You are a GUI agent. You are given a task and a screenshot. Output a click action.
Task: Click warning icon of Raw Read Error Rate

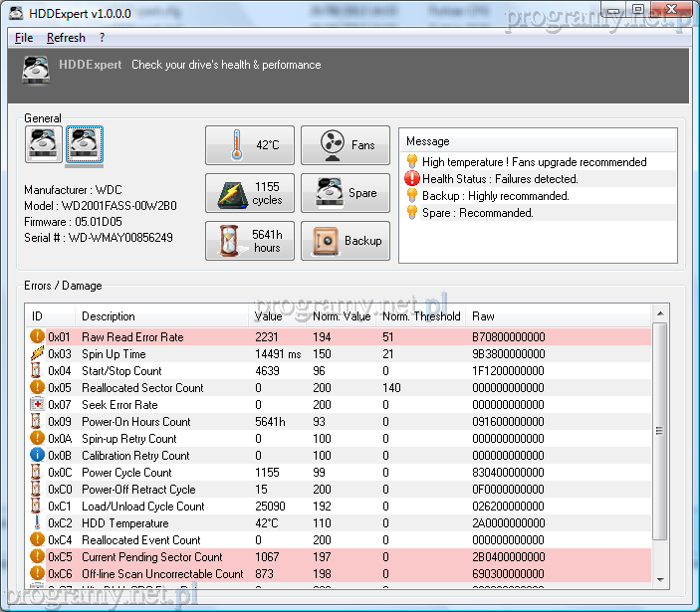coord(37,336)
